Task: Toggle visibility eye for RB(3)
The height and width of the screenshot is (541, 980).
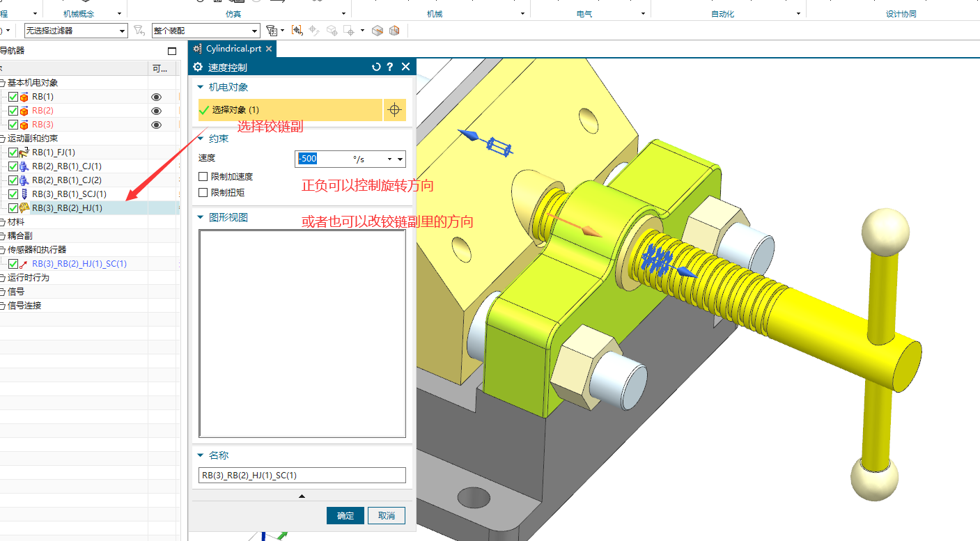Action: tap(157, 125)
